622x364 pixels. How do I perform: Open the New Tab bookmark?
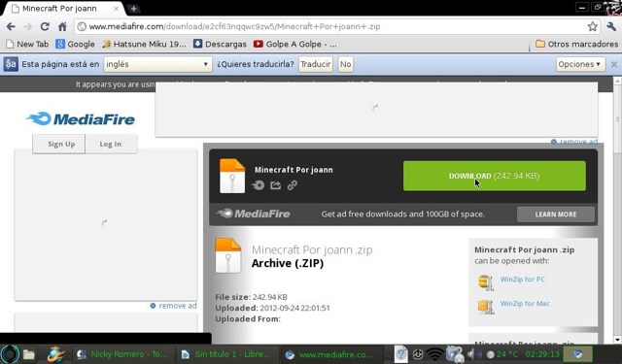[x=27, y=44]
